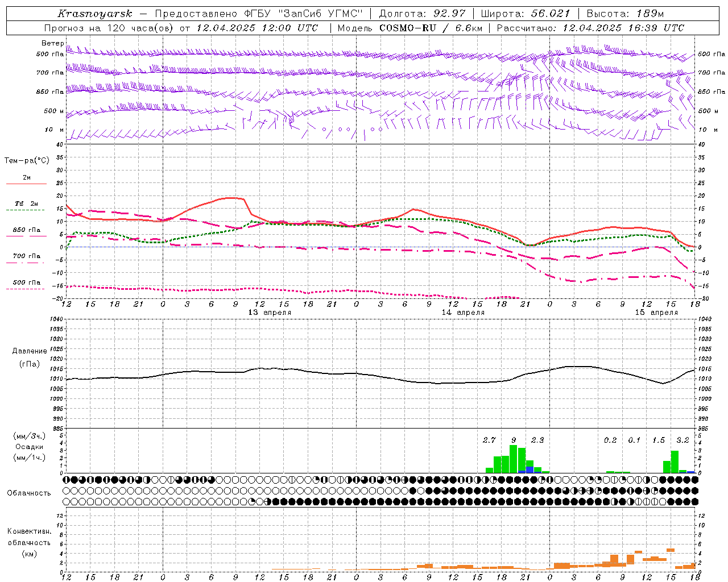Click the "Тем-ра(°C)" temperature label
The height and width of the screenshot is (582, 728).
27,161
